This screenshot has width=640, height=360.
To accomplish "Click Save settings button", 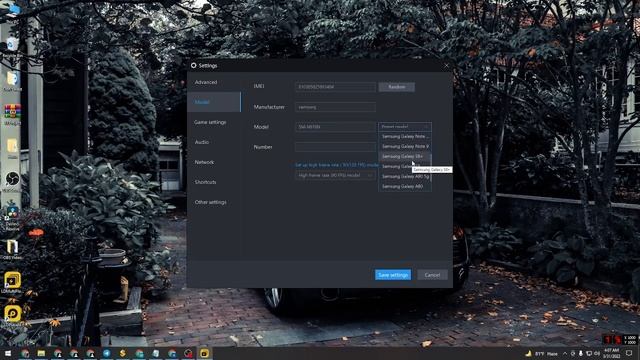I will pos(393,275).
